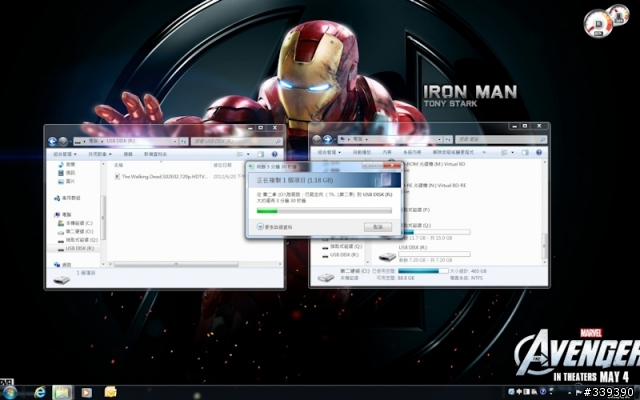The height and width of the screenshot is (400, 640).
Task: Select 家用群組 in left window sidebar
Action: (67, 198)
